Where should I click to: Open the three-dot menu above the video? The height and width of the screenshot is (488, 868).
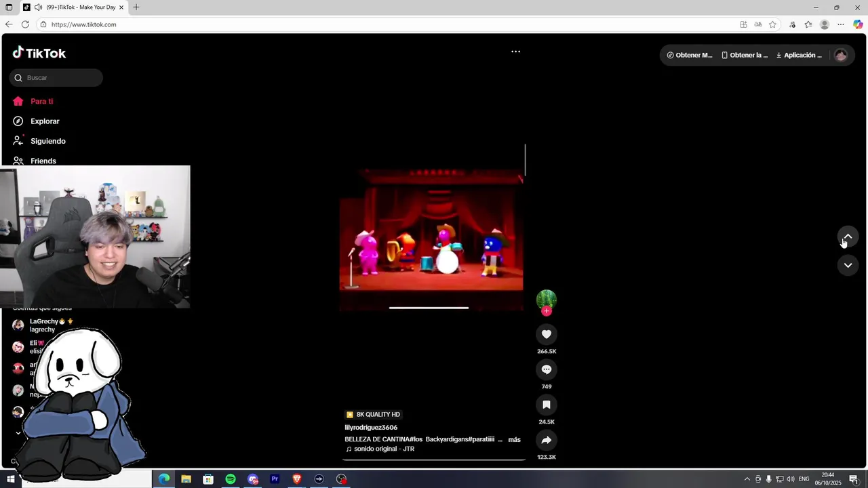[x=515, y=52]
